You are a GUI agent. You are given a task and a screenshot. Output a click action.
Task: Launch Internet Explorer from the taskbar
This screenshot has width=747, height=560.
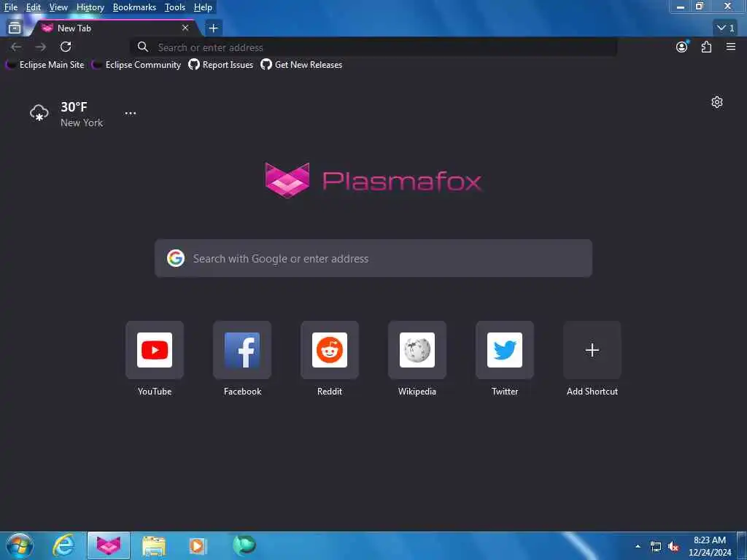tap(63, 545)
